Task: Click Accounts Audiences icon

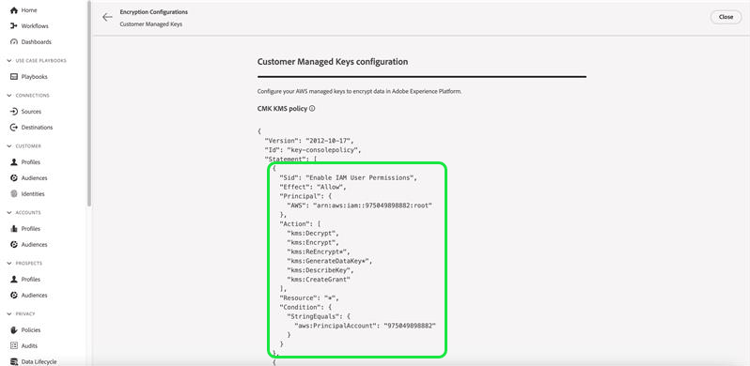Action: pos(14,244)
